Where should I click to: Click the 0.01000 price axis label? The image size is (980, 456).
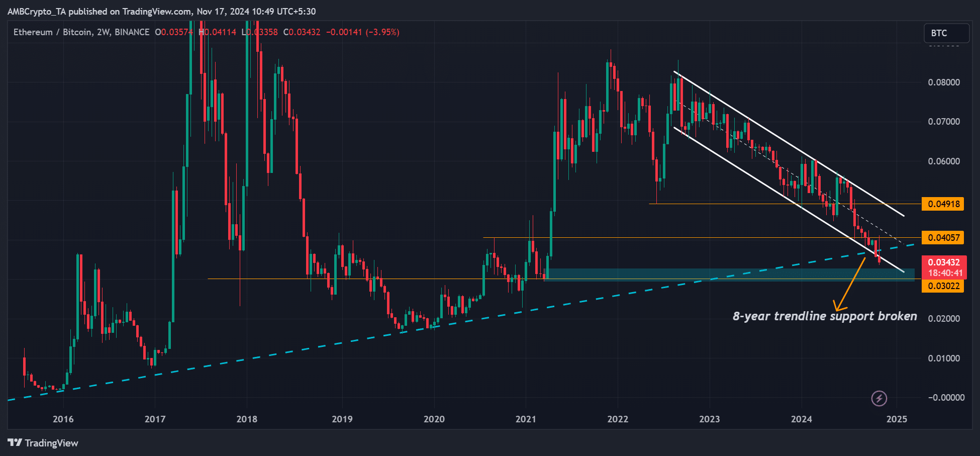pos(944,358)
